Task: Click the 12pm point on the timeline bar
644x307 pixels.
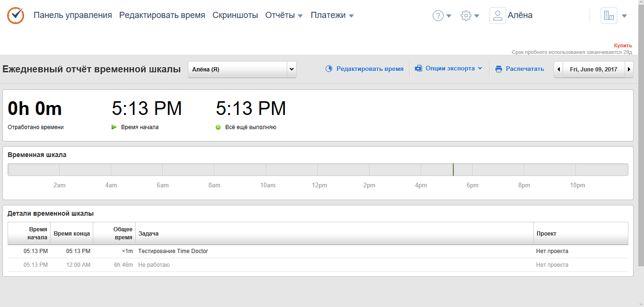Action: click(x=319, y=169)
